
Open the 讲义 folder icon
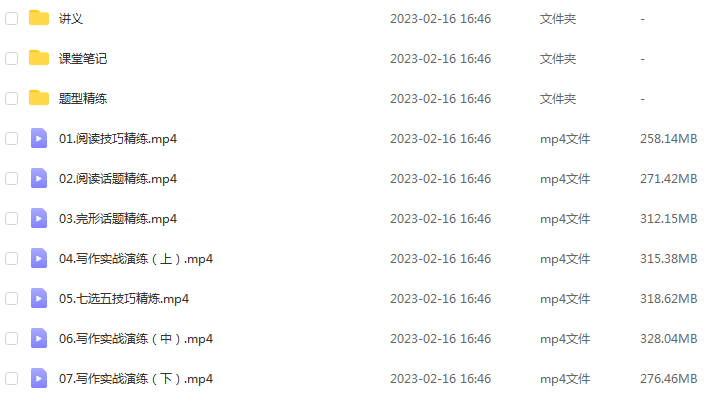39,18
